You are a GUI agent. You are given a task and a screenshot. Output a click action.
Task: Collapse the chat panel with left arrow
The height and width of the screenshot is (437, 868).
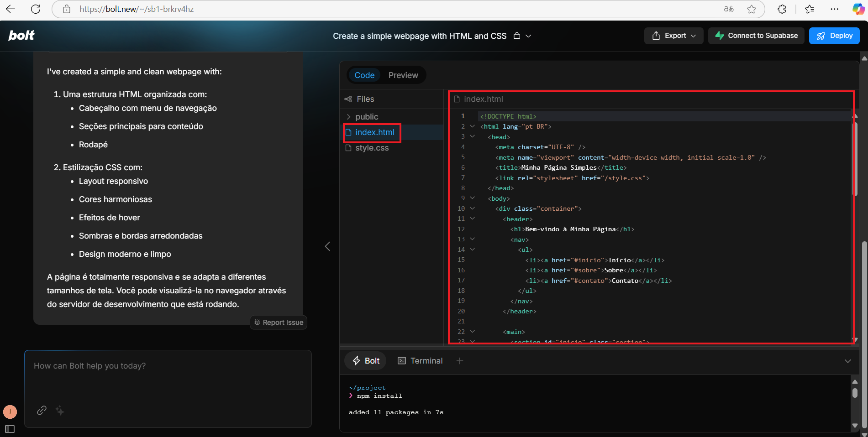pyautogui.click(x=327, y=246)
